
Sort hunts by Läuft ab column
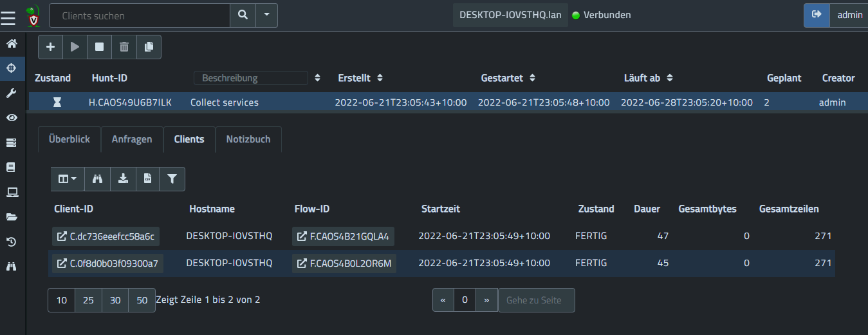[670, 78]
